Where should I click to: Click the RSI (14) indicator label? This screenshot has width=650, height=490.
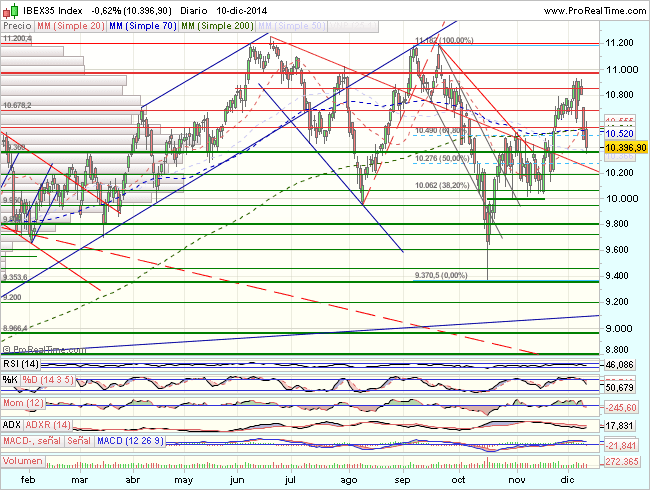[x=21, y=364]
